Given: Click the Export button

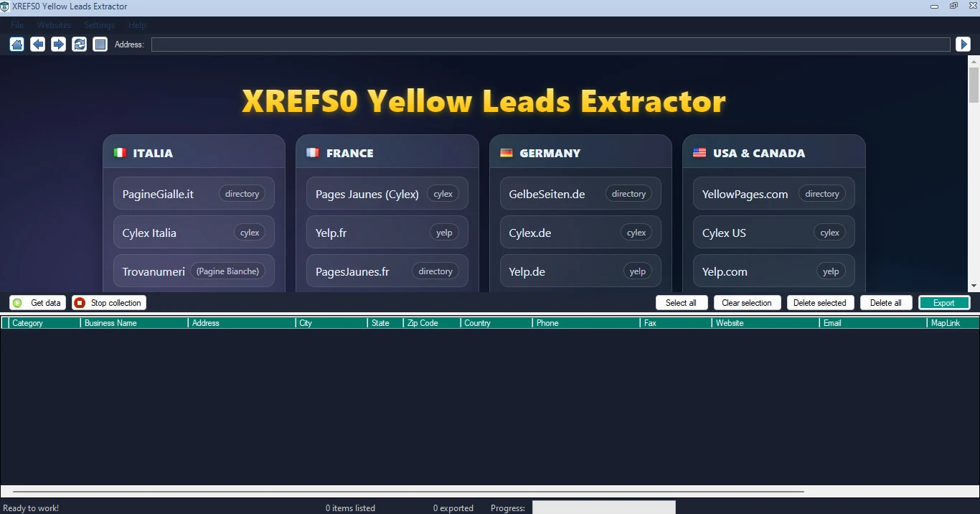Looking at the screenshot, I should 944,303.
